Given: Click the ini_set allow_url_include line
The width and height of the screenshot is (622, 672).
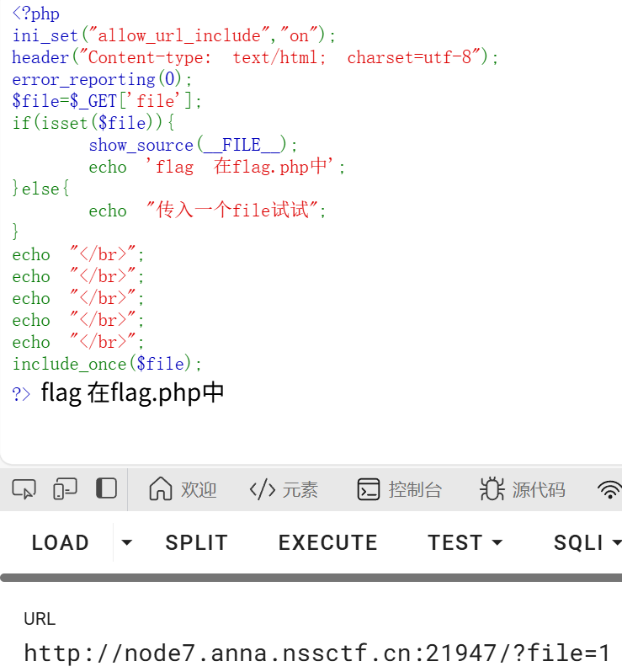Looking at the screenshot, I should click(x=173, y=35).
